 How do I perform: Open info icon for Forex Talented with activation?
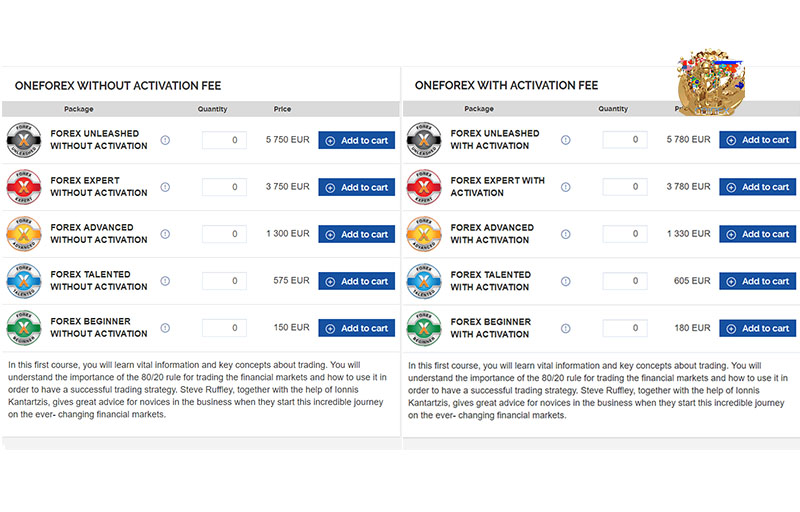(x=566, y=281)
